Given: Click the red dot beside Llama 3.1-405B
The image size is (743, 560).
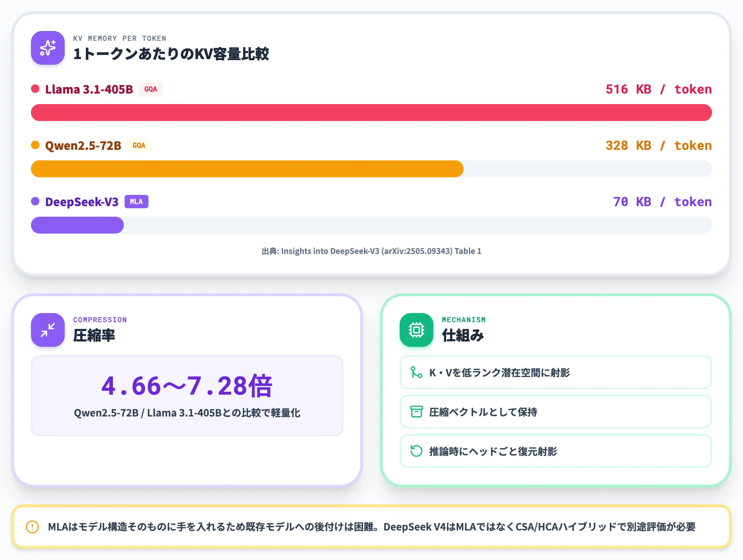Looking at the screenshot, I should pos(35,89).
